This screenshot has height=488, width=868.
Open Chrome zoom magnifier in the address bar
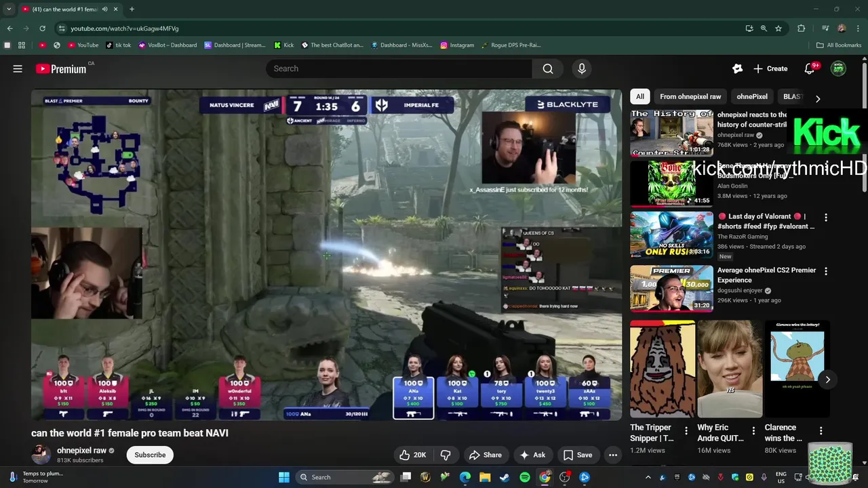pyautogui.click(x=764, y=28)
